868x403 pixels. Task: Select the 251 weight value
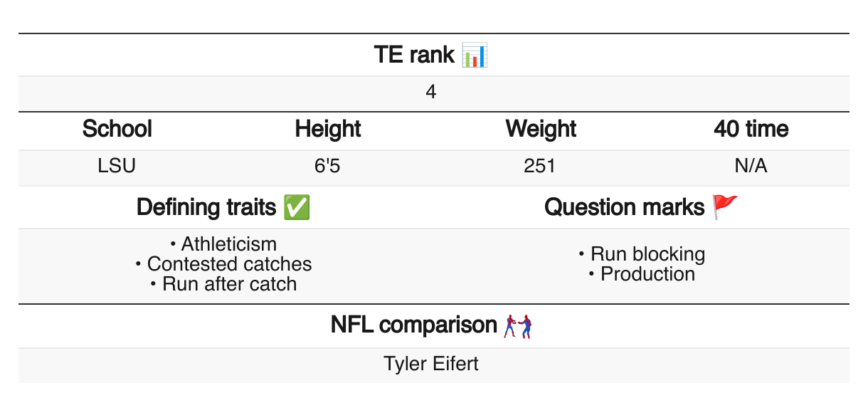(539, 167)
